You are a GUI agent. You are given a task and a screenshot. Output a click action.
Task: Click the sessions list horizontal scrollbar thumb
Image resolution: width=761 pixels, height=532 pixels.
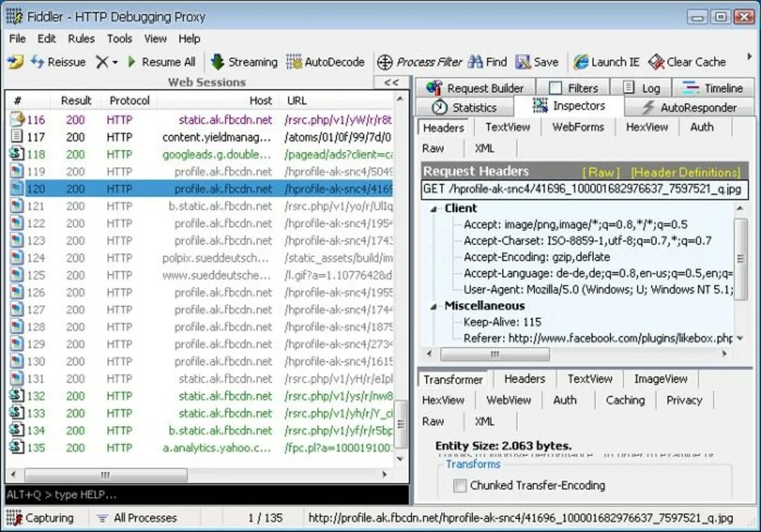(105, 475)
